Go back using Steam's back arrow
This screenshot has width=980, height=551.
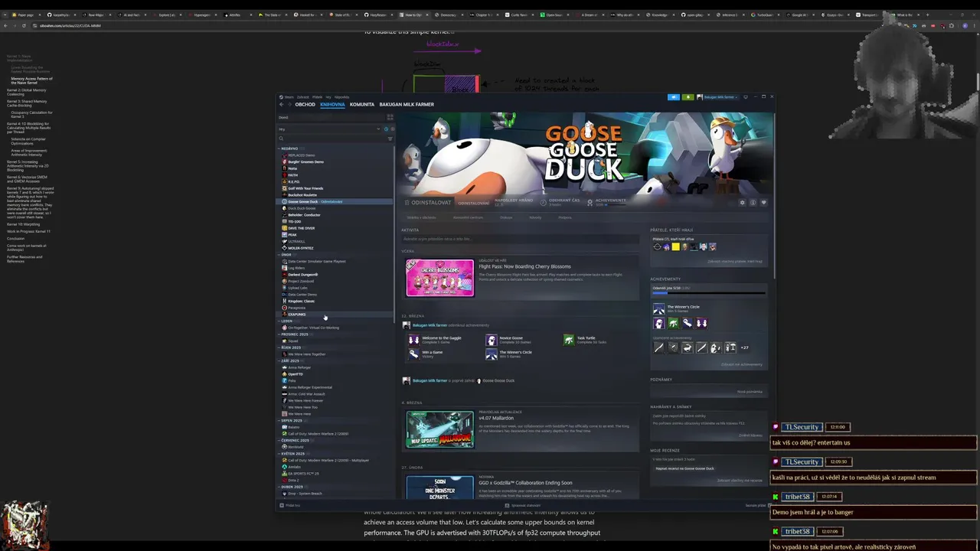click(281, 104)
